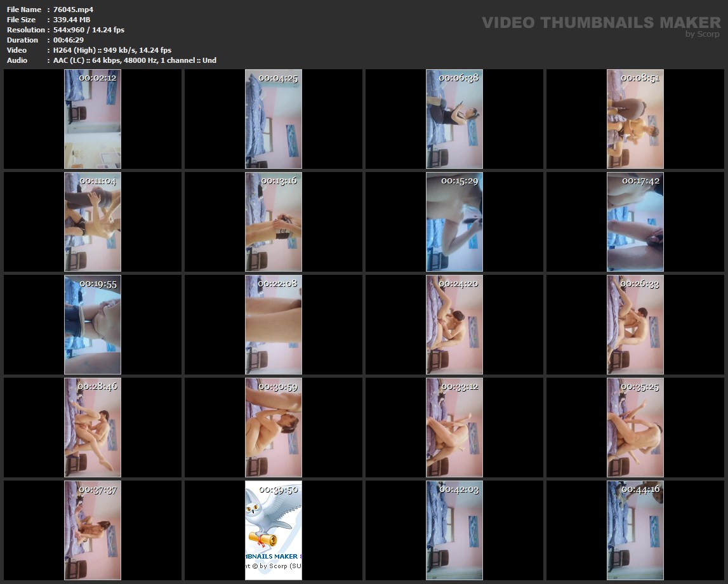Click the 00:26:33 thumbnail

[635, 324]
